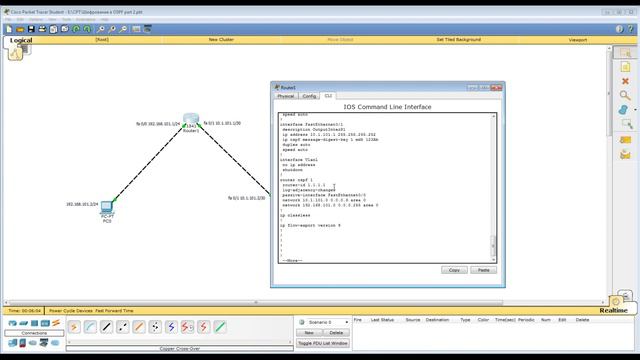Pick the red Serial DTE cable
This screenshot has height=360, width=640.
(x=204, y=327)
